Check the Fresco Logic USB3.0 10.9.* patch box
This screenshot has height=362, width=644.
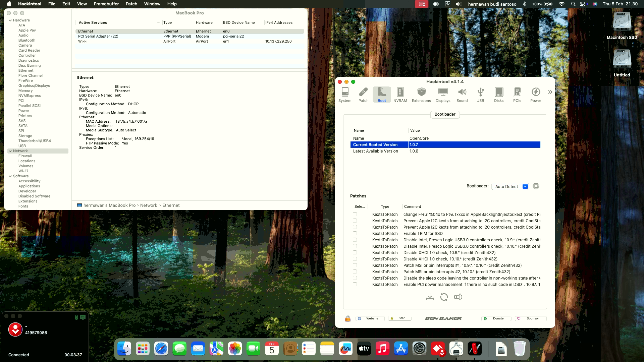(x=355, y=240)
